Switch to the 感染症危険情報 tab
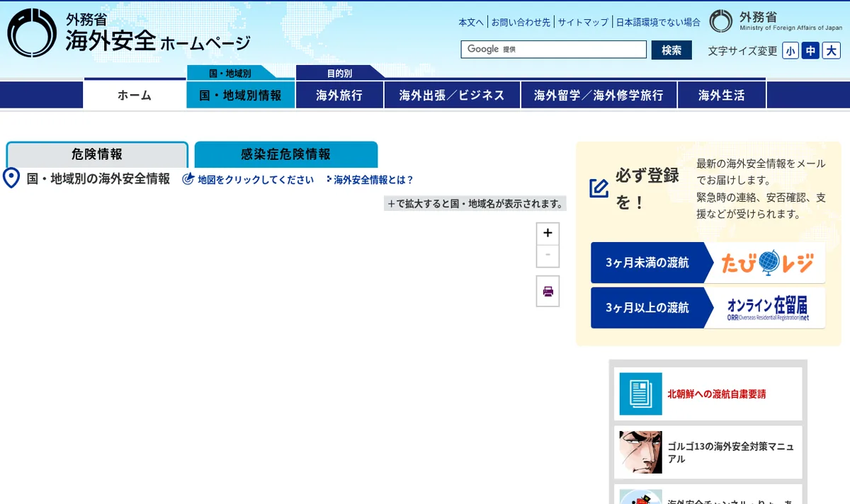850x504 pixels. pos(285,154)
